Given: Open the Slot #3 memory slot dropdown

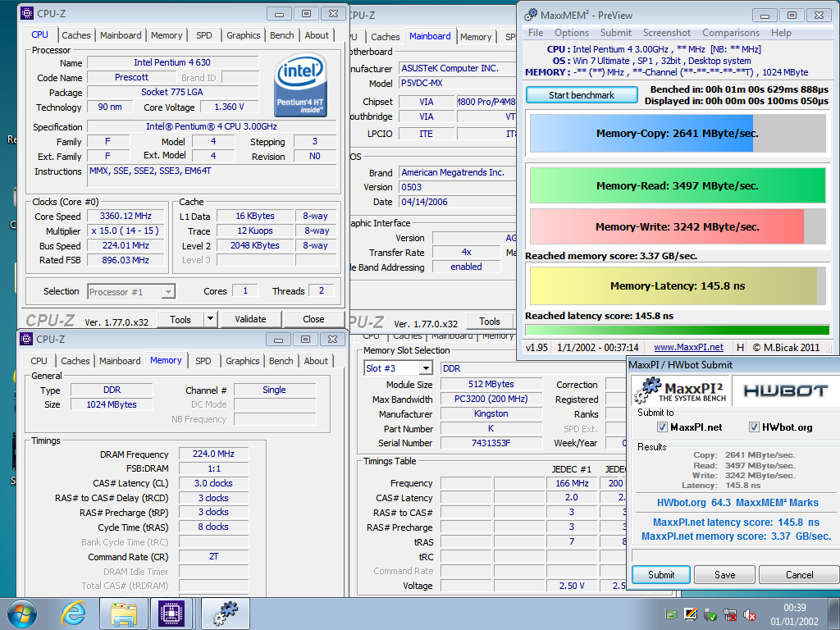Looking at the screenshot, I should [426, 368].
